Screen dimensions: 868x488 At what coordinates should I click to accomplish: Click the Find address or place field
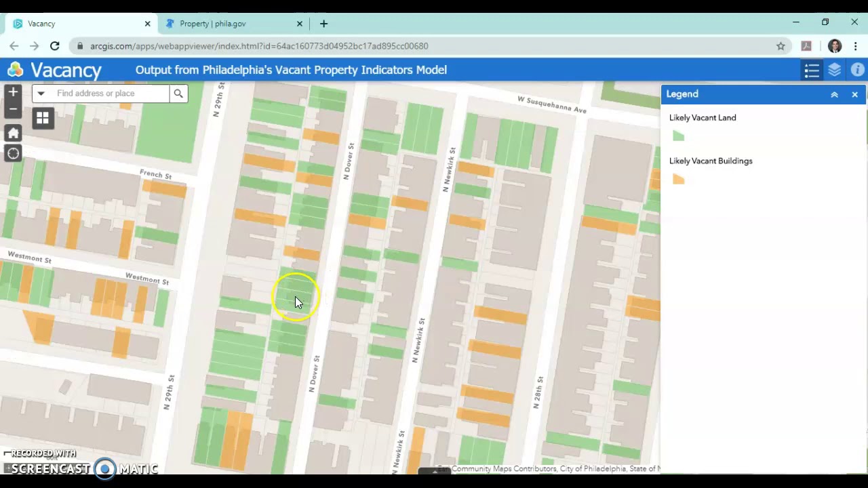pyautogui.click(x=108, y=94)
